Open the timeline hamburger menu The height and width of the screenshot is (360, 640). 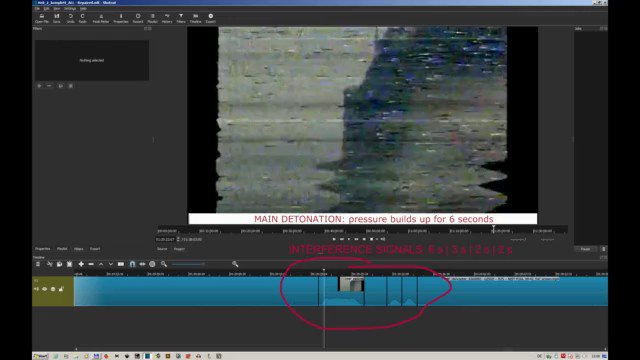coord(38,264)
